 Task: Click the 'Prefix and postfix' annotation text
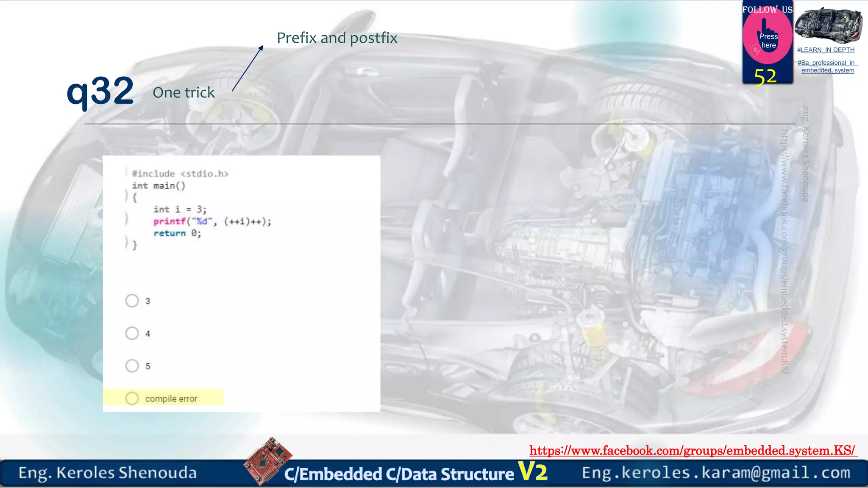[337, 38]
